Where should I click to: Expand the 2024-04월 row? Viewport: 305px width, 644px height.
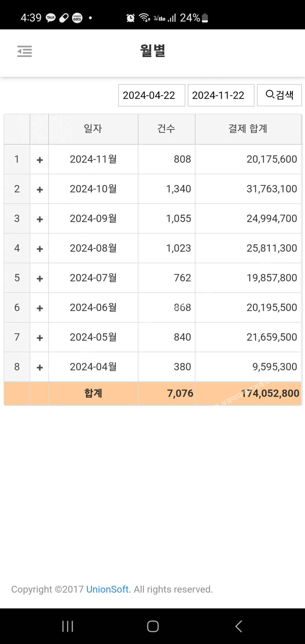tap(40, 367)
